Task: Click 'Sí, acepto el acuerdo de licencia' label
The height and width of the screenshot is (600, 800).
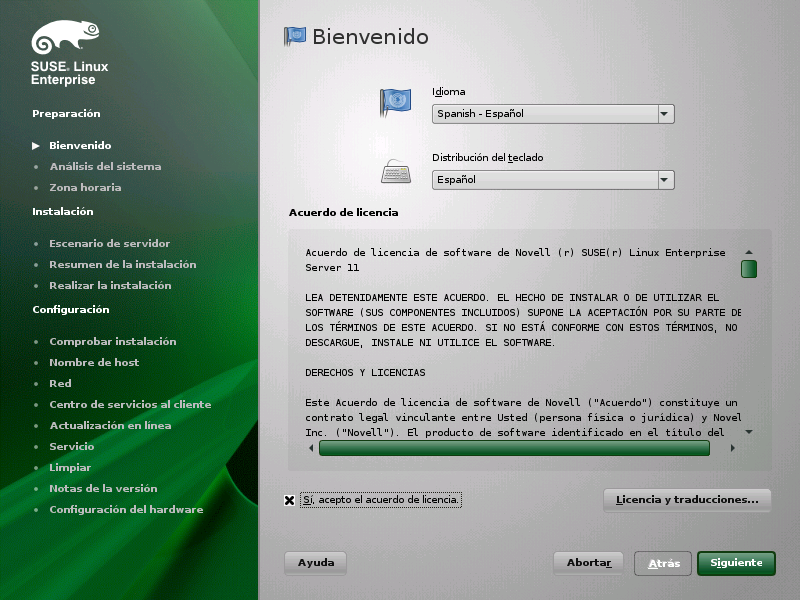Action: [381, 500]
